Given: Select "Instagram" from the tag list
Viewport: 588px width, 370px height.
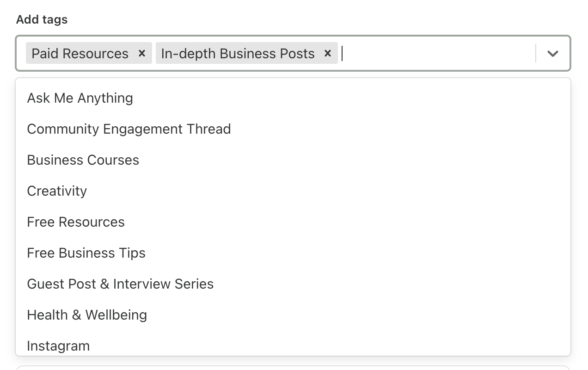Looking at the screenshot, I should click(58, 345).
